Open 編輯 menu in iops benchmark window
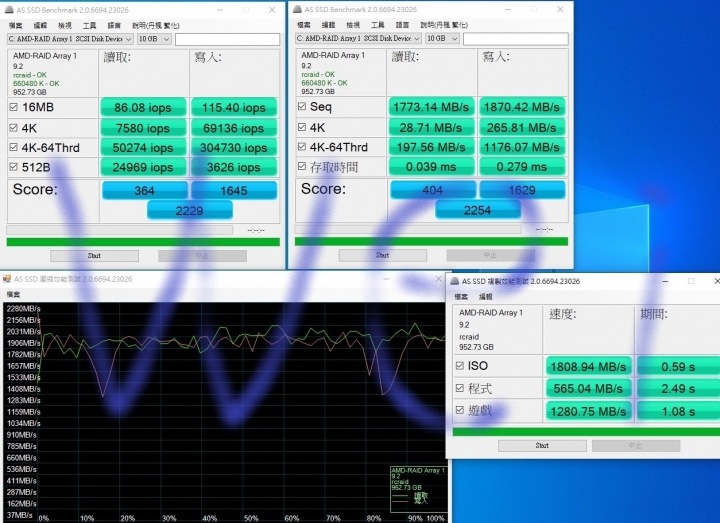720x523 pixels. click(40, 25)
